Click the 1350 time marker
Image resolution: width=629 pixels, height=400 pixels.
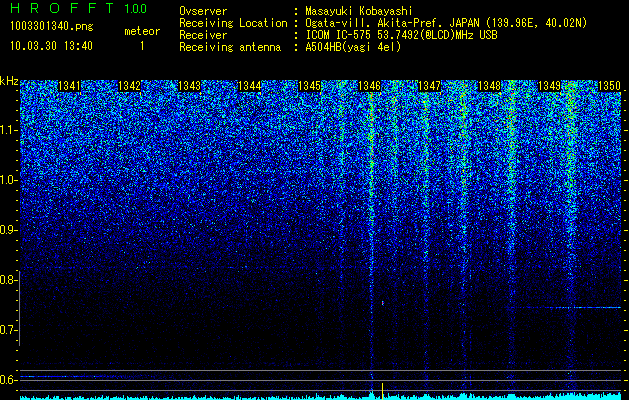(609, 86)
